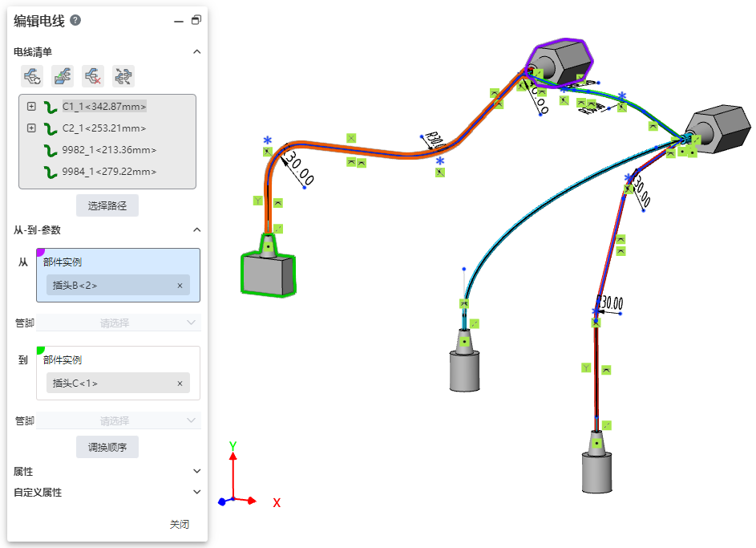Expand the 自定义属性 section

[x=196, y=492]
